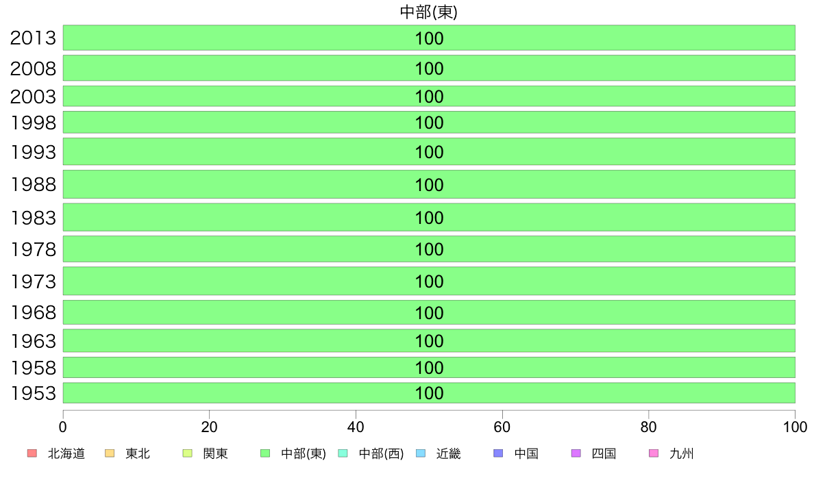Select the 1988 bar
This screenshot has height=504, width=814.
click(429, 184)
